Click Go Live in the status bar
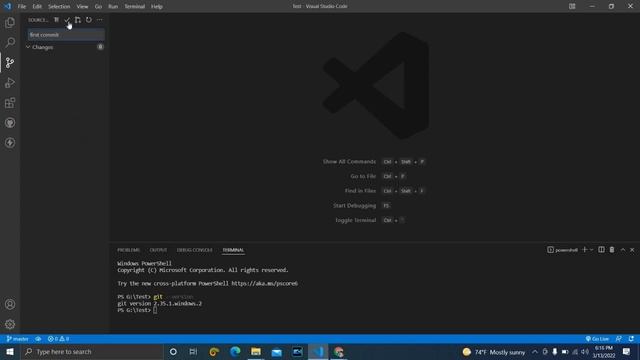 point(597,339)
